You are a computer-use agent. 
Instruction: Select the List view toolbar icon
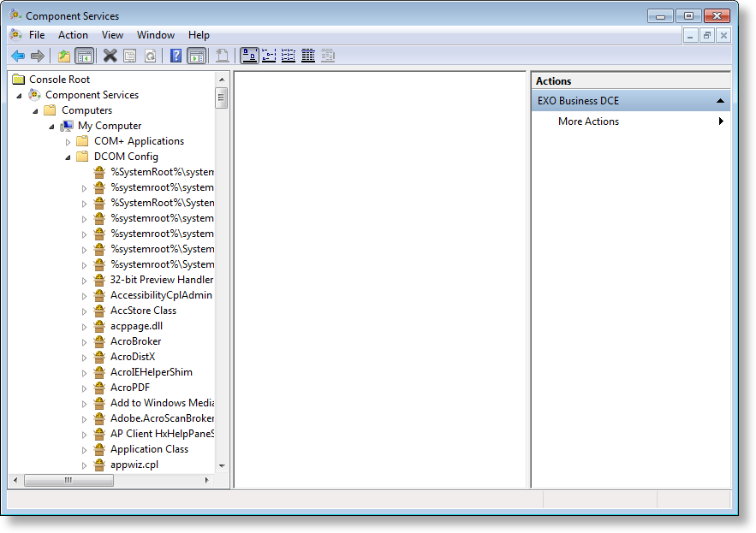point(289,56)
